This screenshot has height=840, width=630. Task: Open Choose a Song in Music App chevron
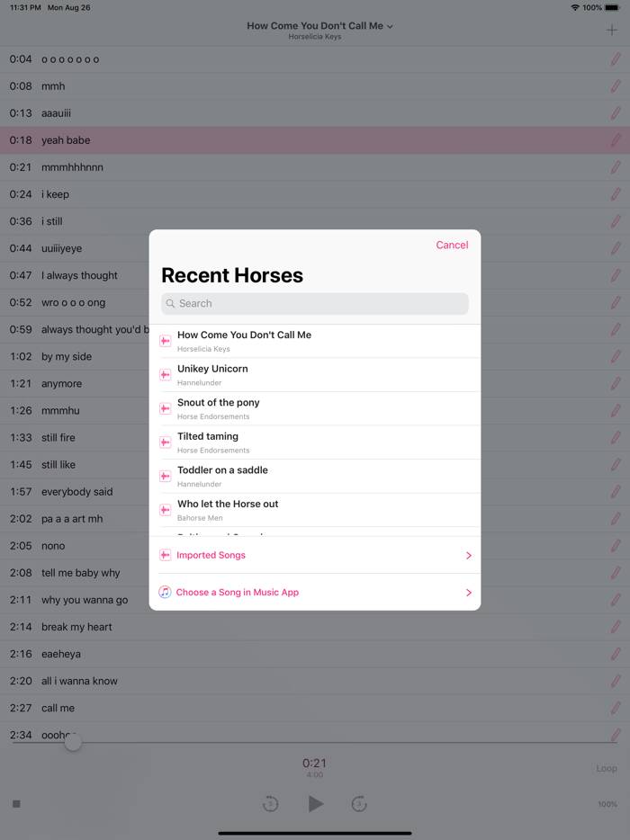coord(469,593)
